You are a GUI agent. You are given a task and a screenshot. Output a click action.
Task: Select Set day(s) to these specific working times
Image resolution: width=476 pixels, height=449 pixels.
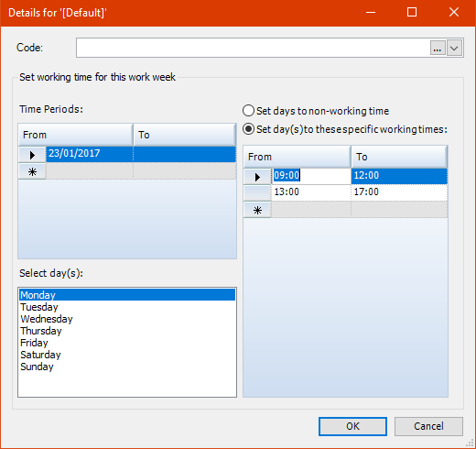click(x=345, y=129)
